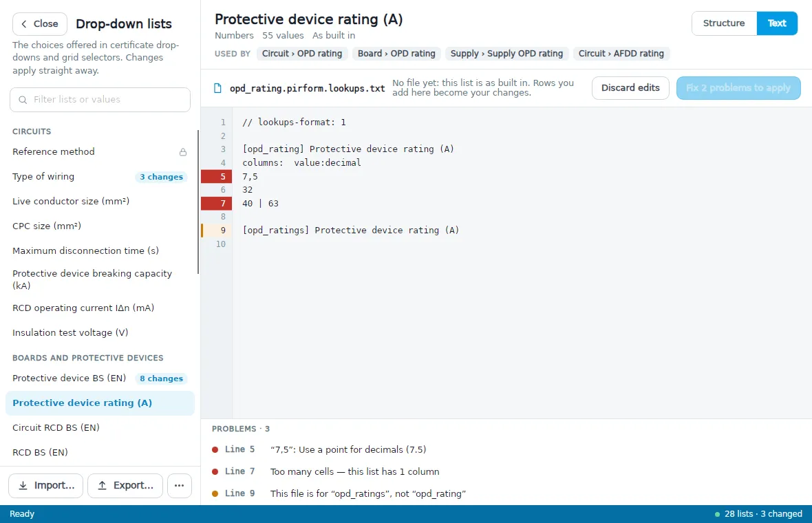The height and width of the screenshot is (523, 812).
Task: Click the file icon beside opd_rating.pirform.lookups.txt
Action: click(x=218, y=88)
